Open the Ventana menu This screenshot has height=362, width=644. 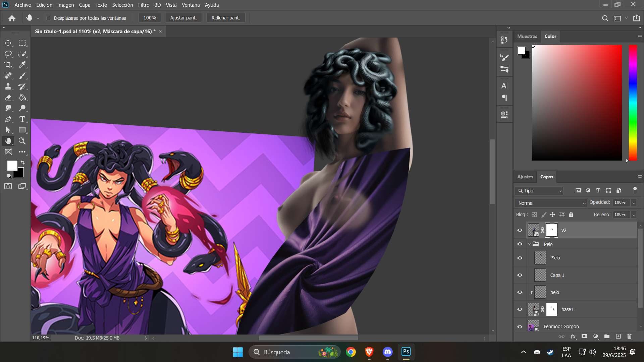(191, 5)
